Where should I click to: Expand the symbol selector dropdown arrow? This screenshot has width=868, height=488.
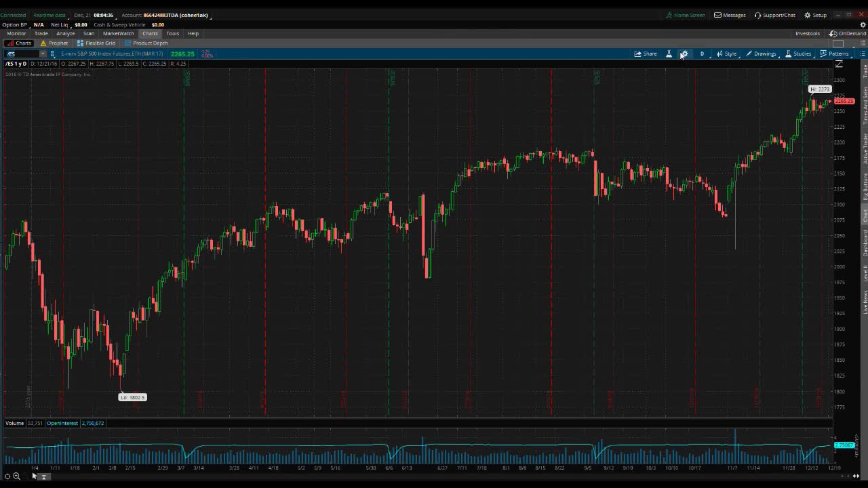point(43,54)
